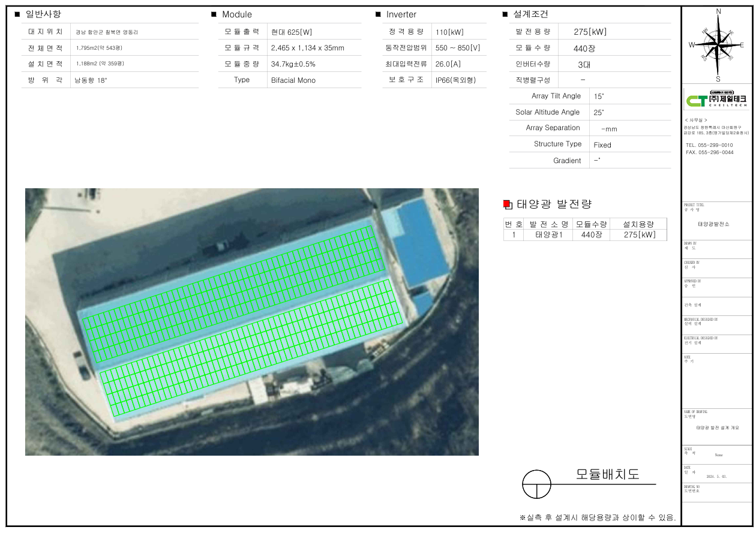Click the 태양광 발전 설계 개요 drawing name
This screenshot has height=533, width=756.
tap(717, 428)
